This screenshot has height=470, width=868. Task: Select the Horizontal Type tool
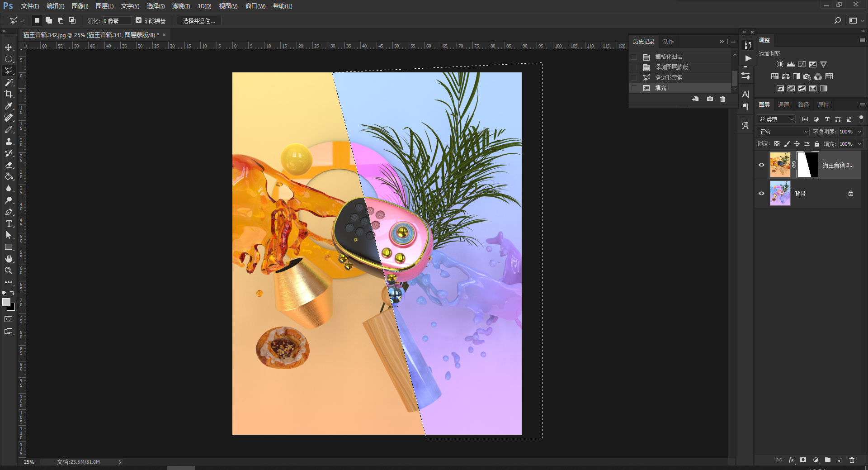coord(9,223)
